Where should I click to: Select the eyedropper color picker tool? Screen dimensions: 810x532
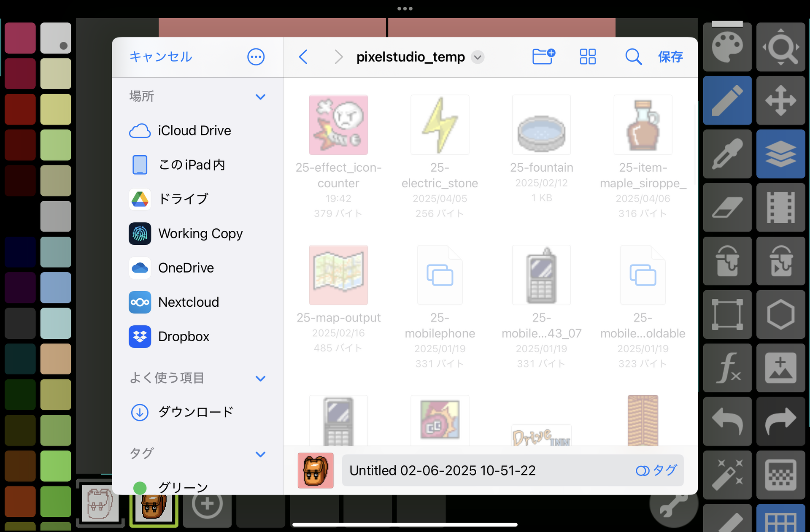click(x=727, y=154)
